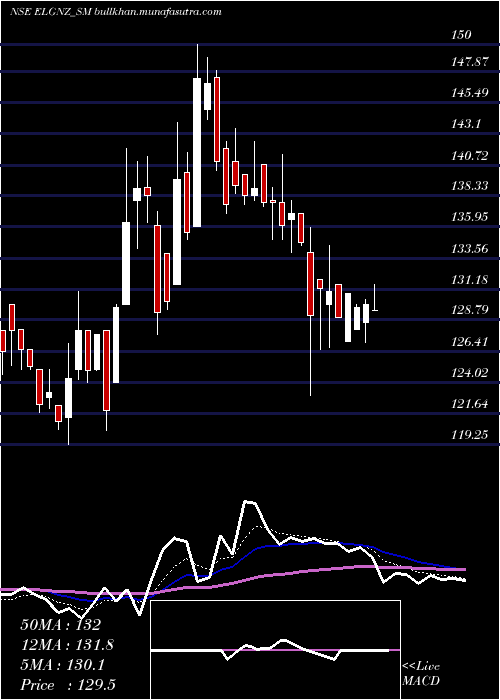Click the 5MA : 130.1 value
Viewport: 500px width, 700px height.
click(62, 665)
